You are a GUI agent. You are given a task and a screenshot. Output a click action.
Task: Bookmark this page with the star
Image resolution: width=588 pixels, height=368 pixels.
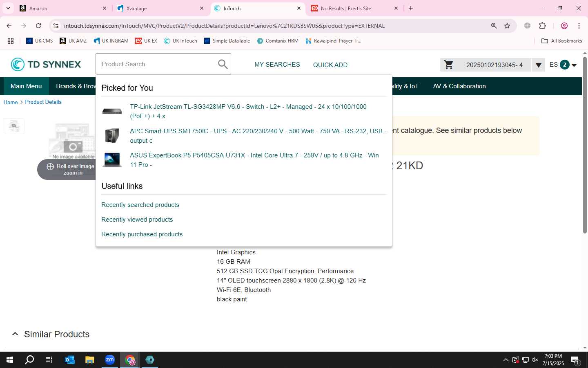tap(507, 26)
